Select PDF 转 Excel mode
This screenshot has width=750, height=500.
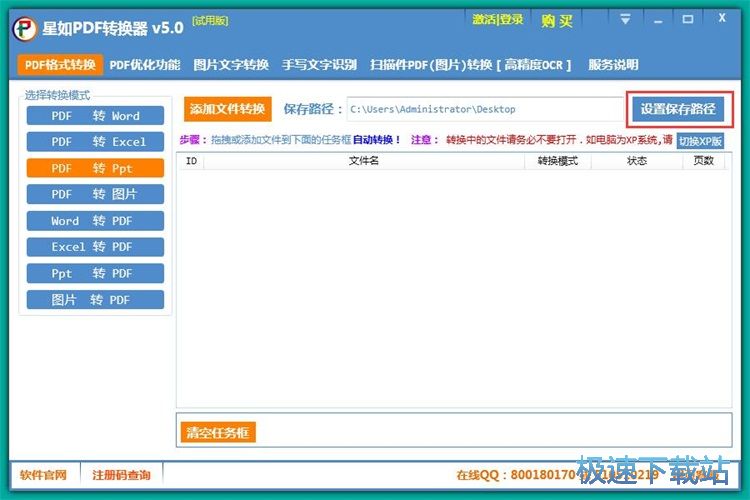pos(95,142)
